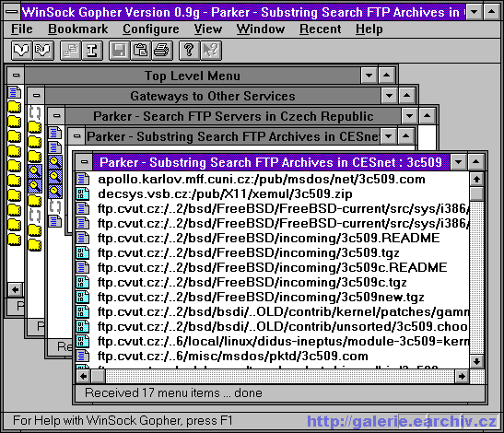The width and height of the screenshot is (504, 433).
Task: Open control-menu box of Top Level Menu window
Action: (x=16, y=76)
